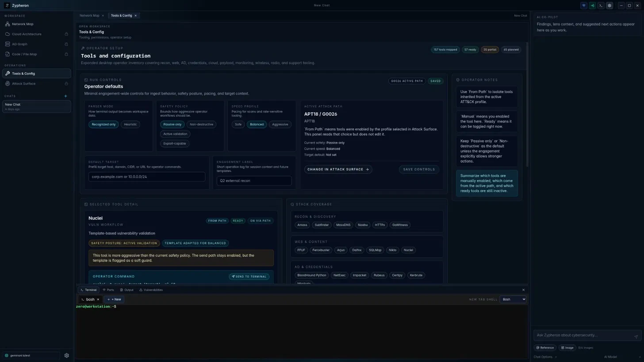This screenshot has height=362, width=644.
Task: Click the engagement label input field
Action: 254,181
